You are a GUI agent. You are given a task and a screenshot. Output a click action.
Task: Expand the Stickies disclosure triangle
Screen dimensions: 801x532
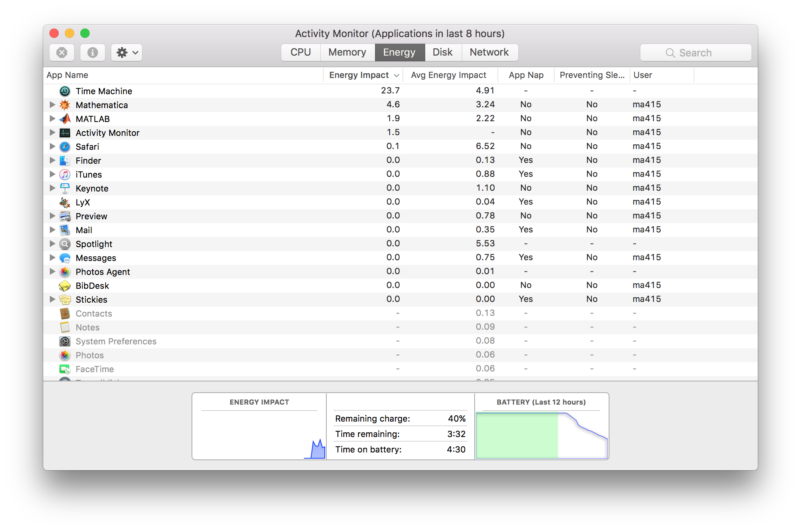pyautogui.click(x=52, y=299)
